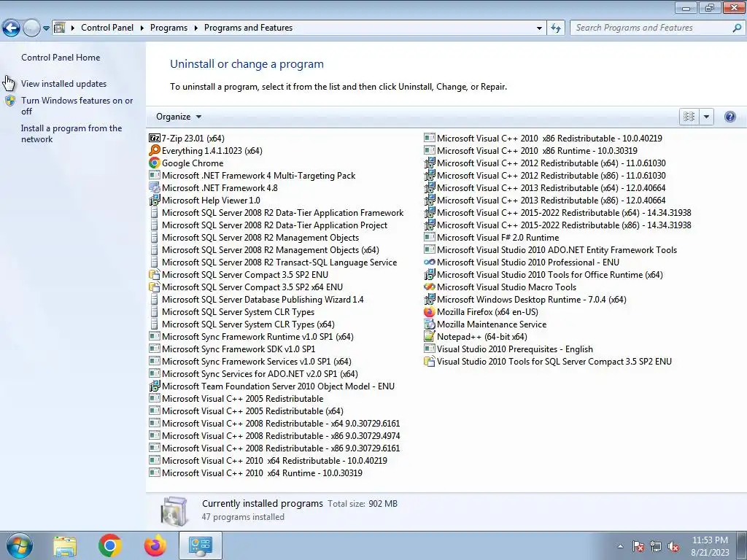Open the Organize dropdown menu

point(179,117)
